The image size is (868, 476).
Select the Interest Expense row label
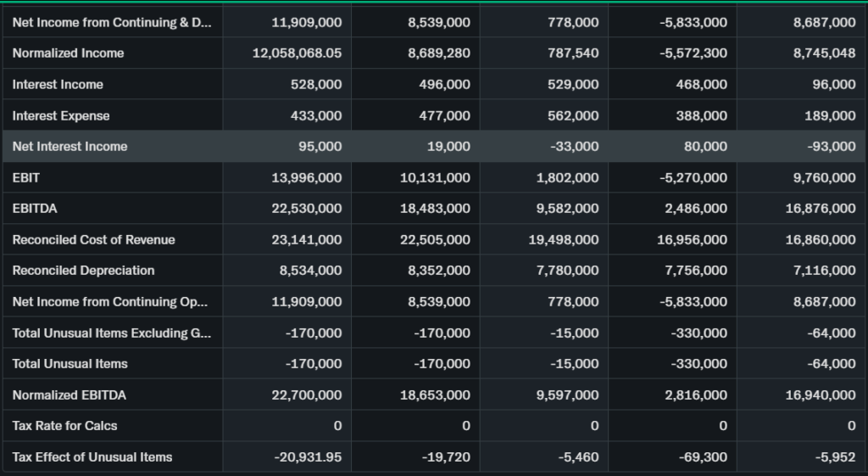[x=61, y=116]
